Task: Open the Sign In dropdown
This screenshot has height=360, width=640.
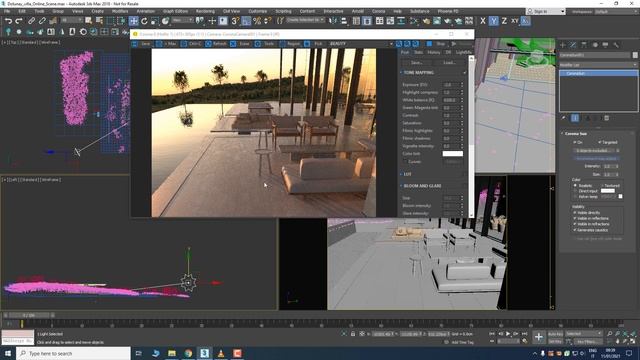Action: 546,12
